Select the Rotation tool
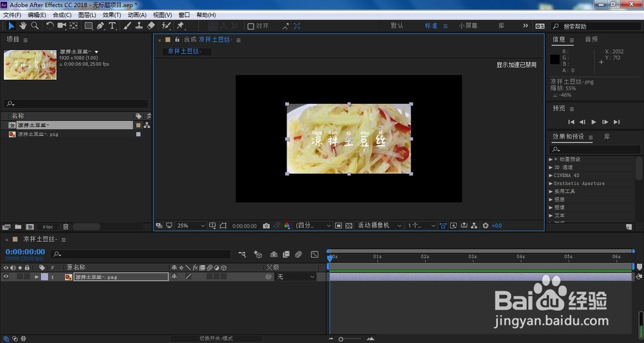The height and width of the screenshot is (343, 644). click(x=50, y=26)
